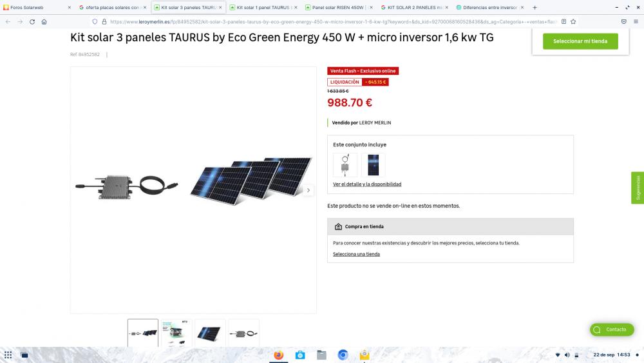Bookmark this page with the star icon
The width and height of the screenshot is (644, 363).
coord(573,22)
